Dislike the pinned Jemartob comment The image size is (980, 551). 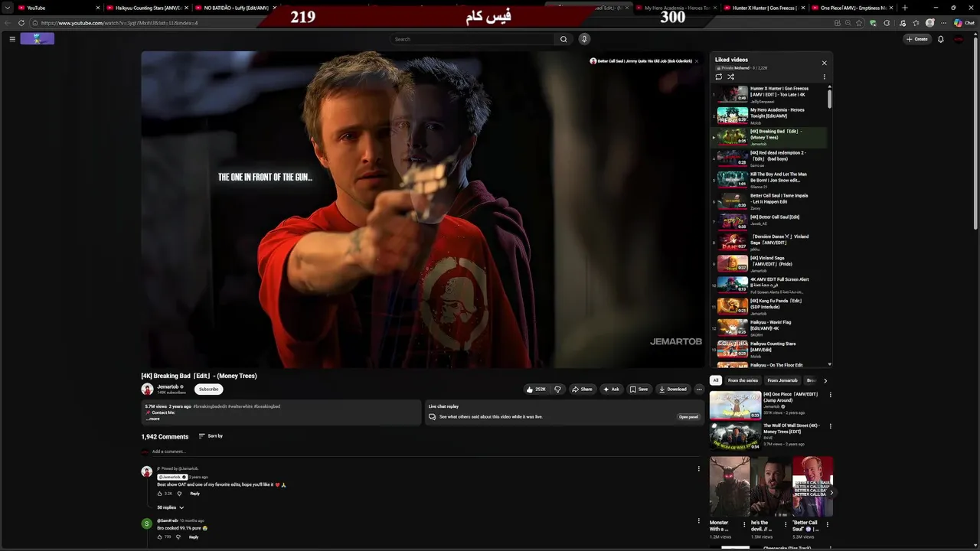coord(179,494)
